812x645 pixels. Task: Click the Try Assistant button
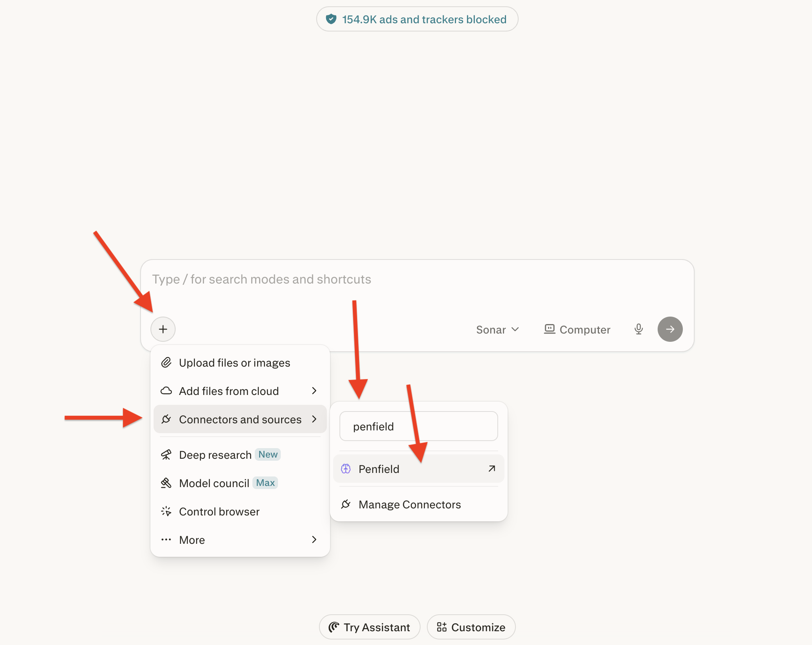coord(369,627)
